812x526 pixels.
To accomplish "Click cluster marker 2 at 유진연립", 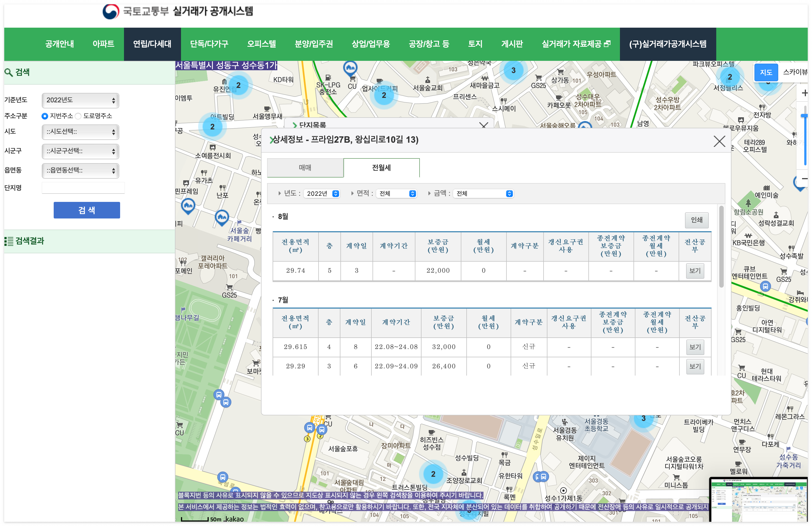I will tap(239, 85).
